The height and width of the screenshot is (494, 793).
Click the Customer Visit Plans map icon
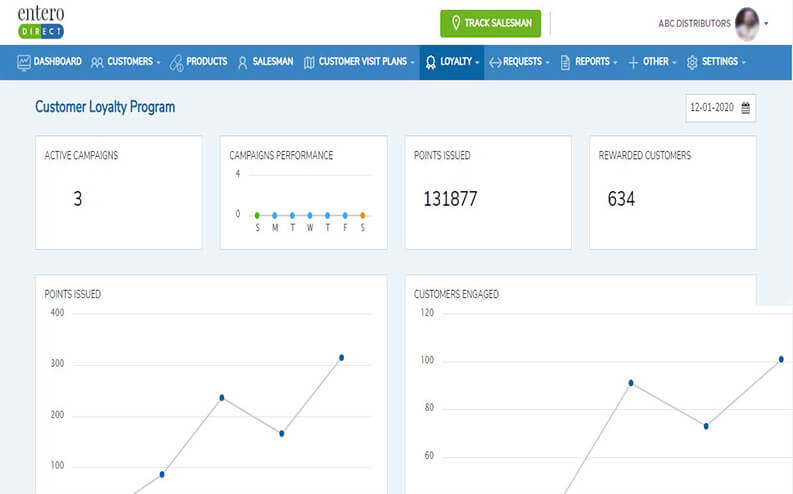309,62
